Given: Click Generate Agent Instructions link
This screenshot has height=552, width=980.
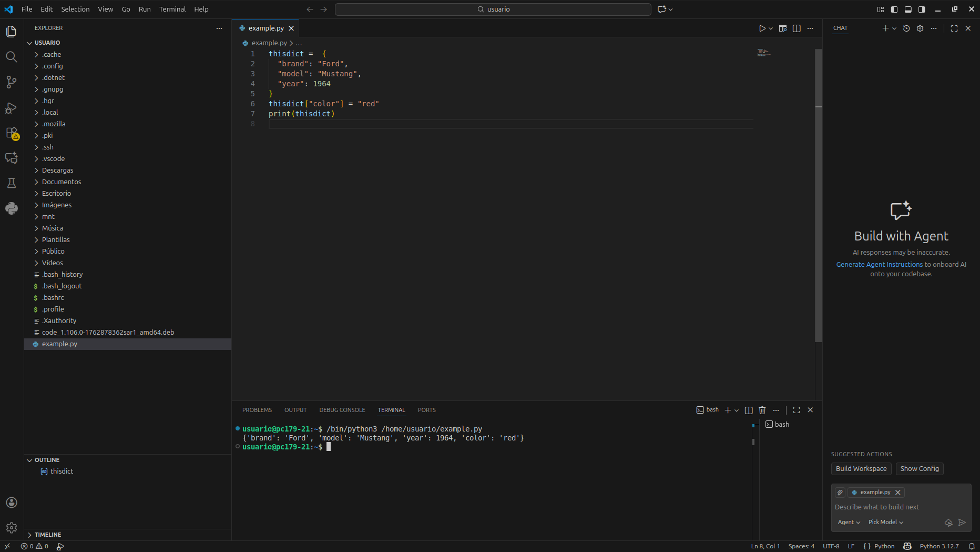Looking at the screenshot, I should point(879,265).
